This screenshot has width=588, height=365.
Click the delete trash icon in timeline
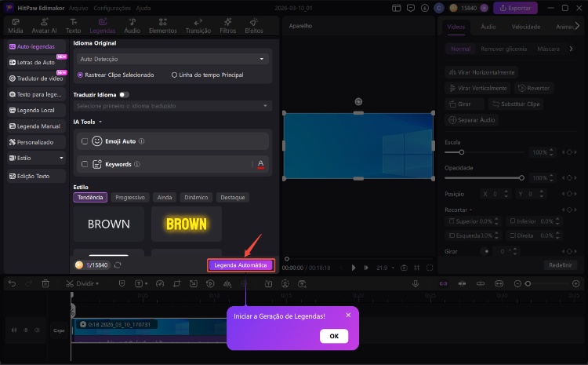pyautogui.click(x=45, y=283)
